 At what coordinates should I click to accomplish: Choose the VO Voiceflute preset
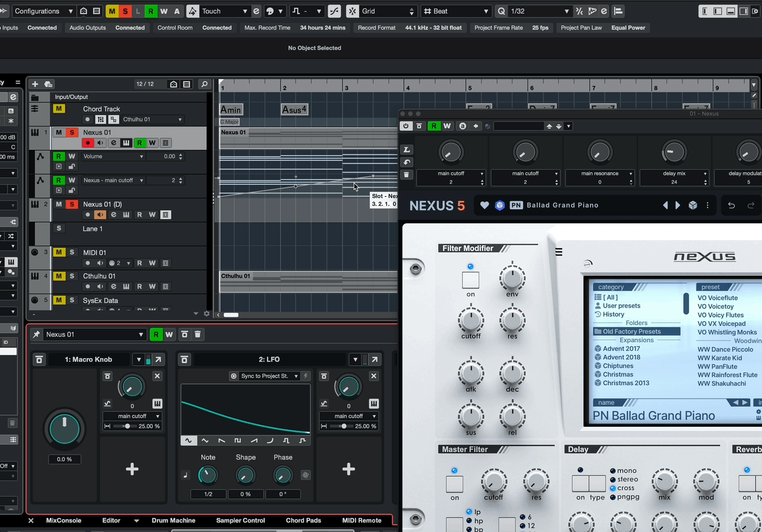[718, 298]
